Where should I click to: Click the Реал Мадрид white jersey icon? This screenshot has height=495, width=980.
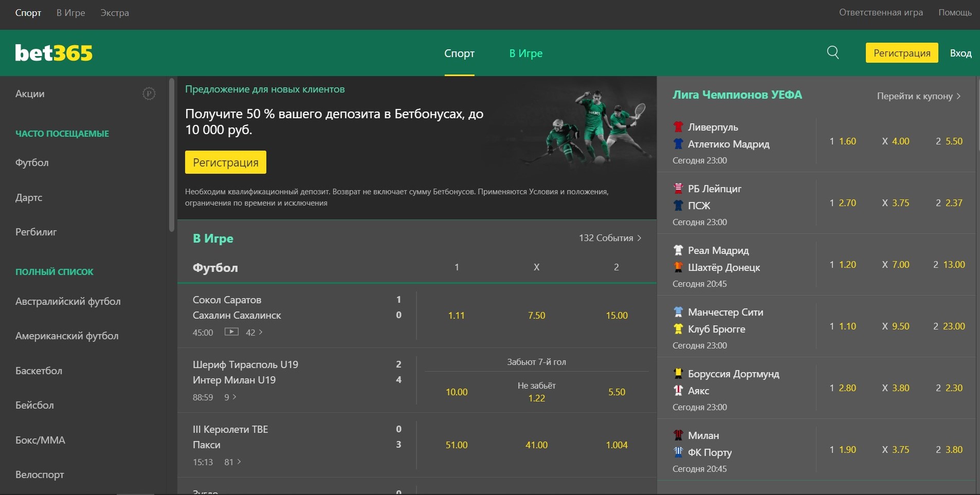[x=678, y=250]
